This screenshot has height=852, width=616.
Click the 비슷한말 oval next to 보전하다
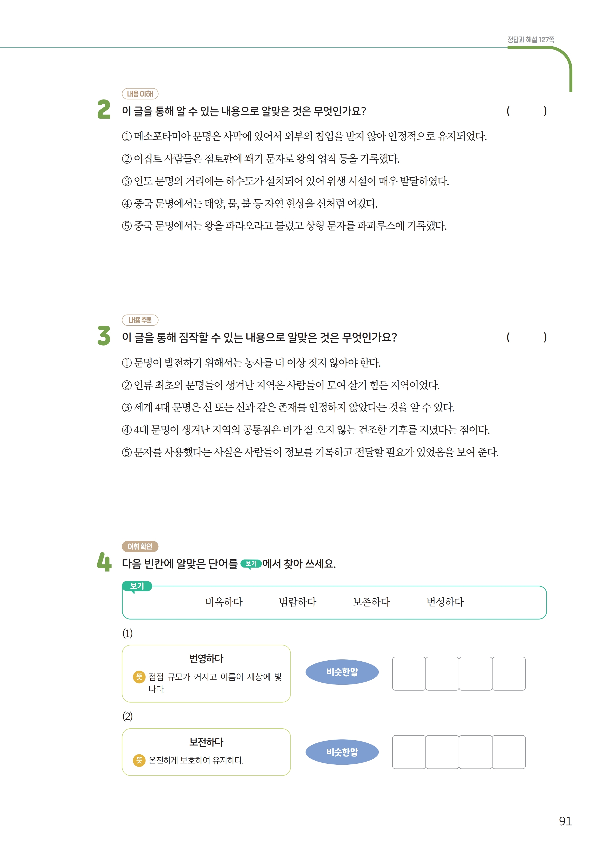point(342,752)
